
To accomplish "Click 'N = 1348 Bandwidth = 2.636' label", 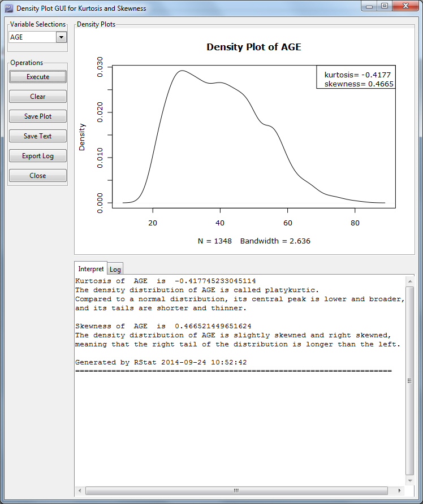I will pyautogui.click(x=254, y=241).
